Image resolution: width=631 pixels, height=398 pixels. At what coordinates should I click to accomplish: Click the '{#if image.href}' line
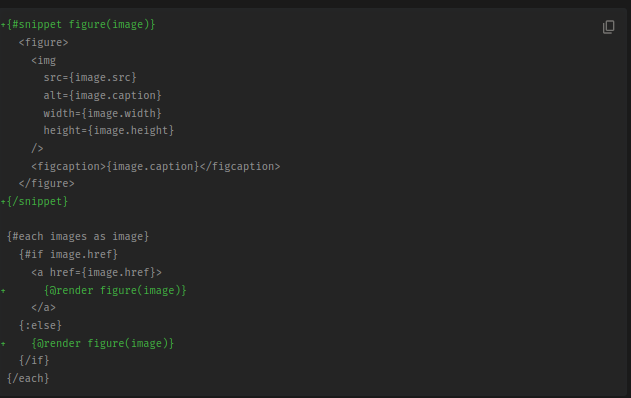coord(68,254)
